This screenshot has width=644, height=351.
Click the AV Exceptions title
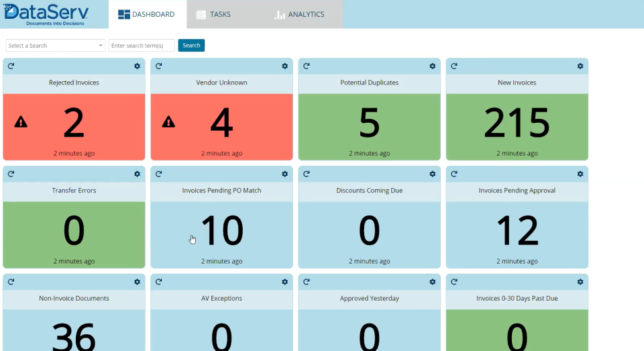click(222, 299)
